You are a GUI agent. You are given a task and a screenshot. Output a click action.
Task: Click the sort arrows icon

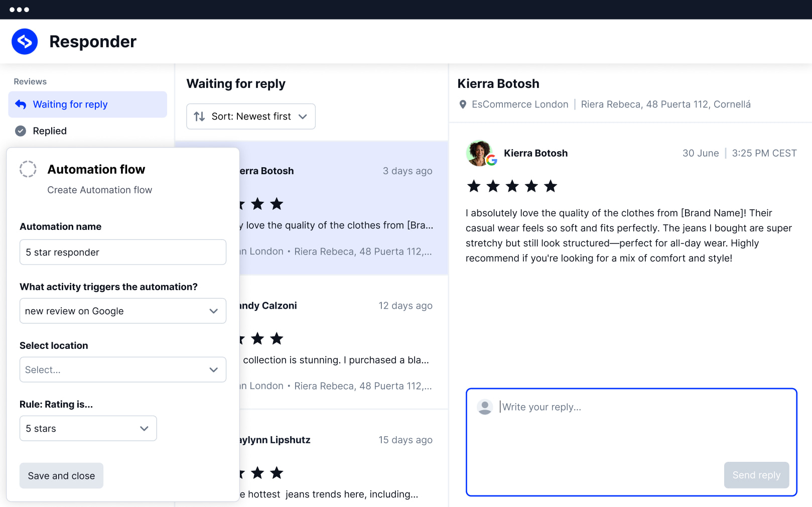199,116
